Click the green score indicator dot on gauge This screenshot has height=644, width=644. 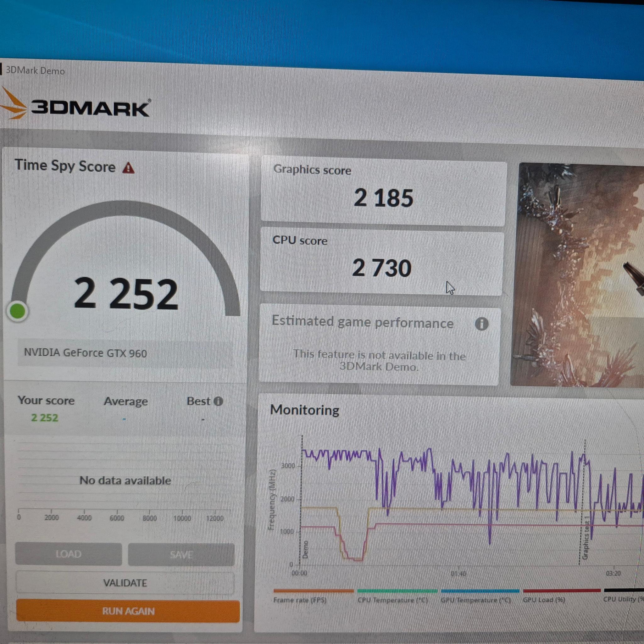[18, 311]
